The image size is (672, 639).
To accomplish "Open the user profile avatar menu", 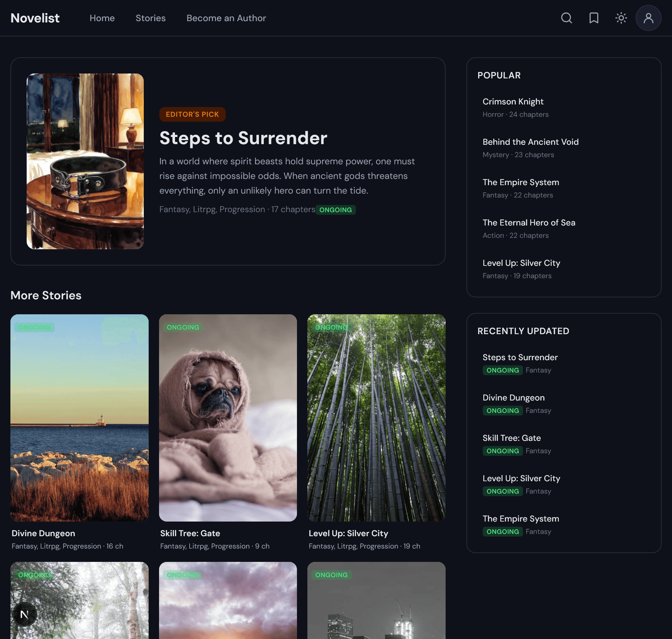I will [648, 18].
